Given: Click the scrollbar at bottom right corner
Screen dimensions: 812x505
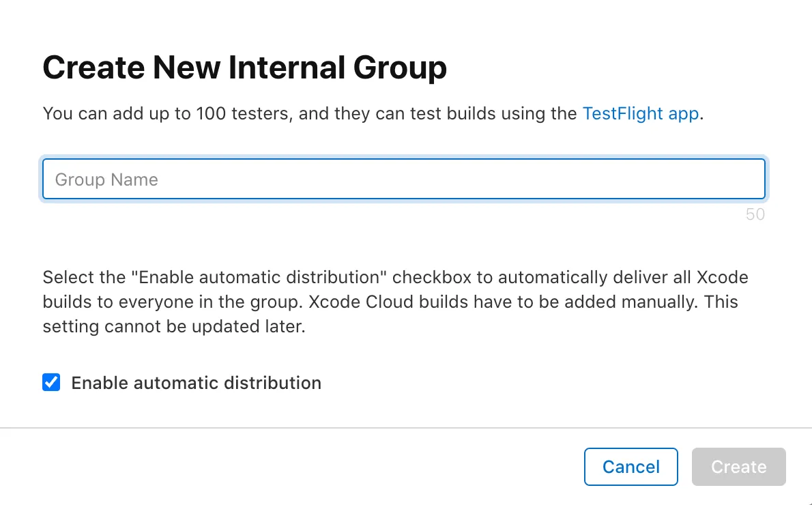Looking at the screenshot, I should point(807,500).
